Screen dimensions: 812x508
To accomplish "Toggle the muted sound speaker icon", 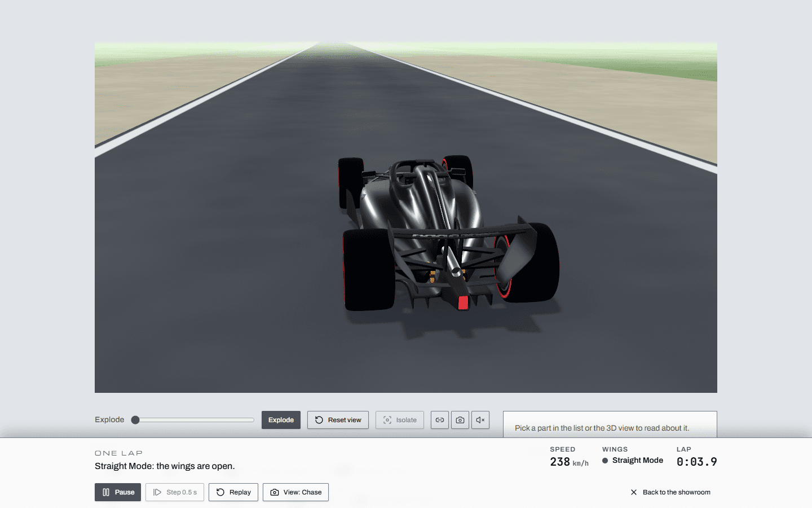I will pos(480,420).
